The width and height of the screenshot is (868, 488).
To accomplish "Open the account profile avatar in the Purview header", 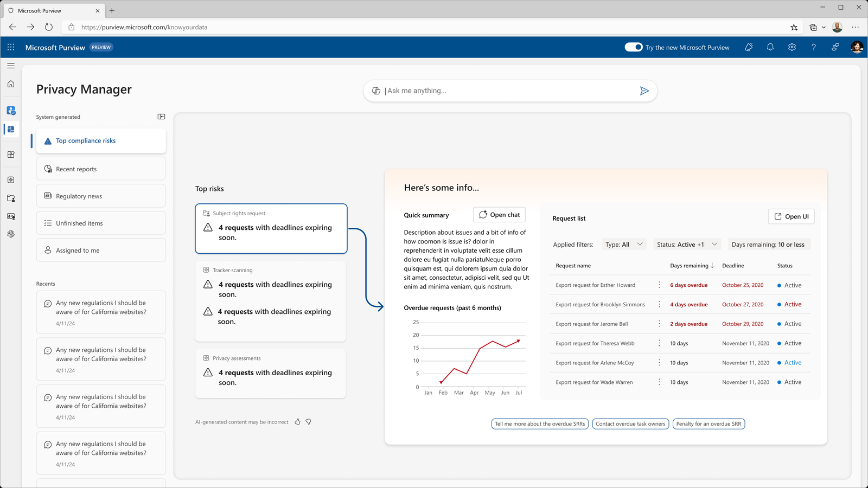I will [857, 47].
